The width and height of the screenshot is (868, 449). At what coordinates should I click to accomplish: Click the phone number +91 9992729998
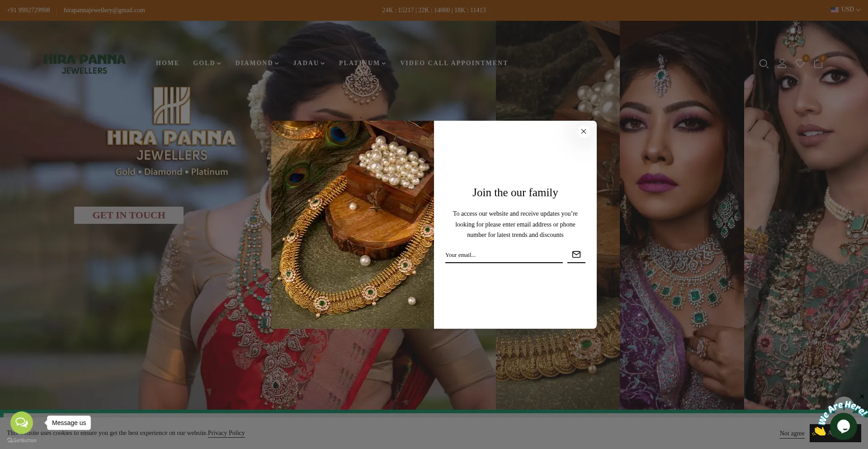(x=28, y=10)
